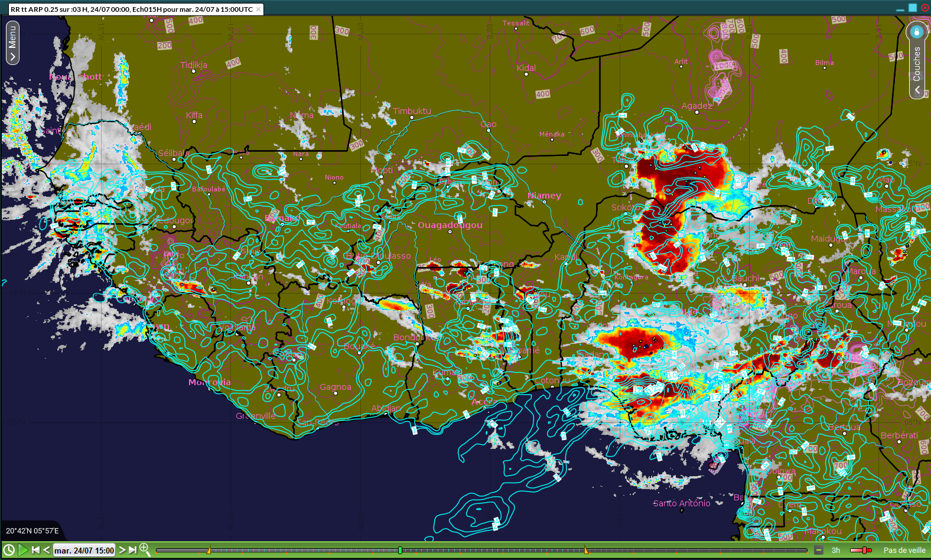Click the date field showing mar. 24/07 15:00
931x560 pixels.
pyautogui.click(x=84, y=551)
